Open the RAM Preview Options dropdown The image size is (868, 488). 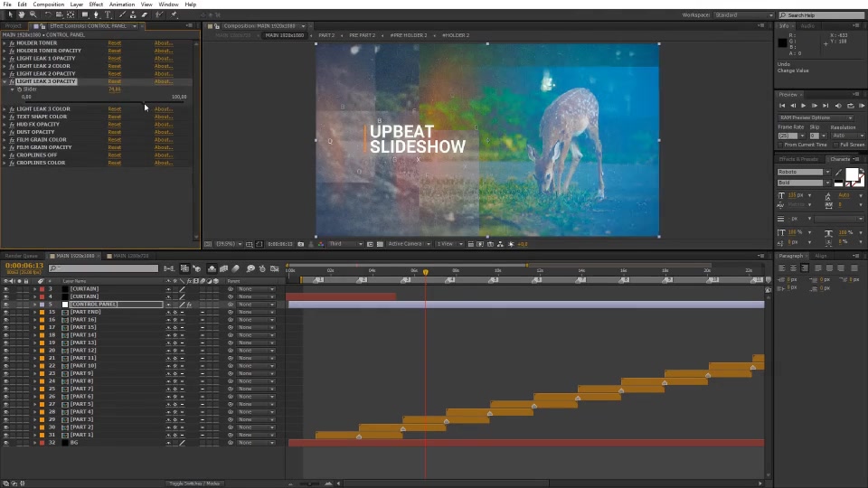pos(816,117)
